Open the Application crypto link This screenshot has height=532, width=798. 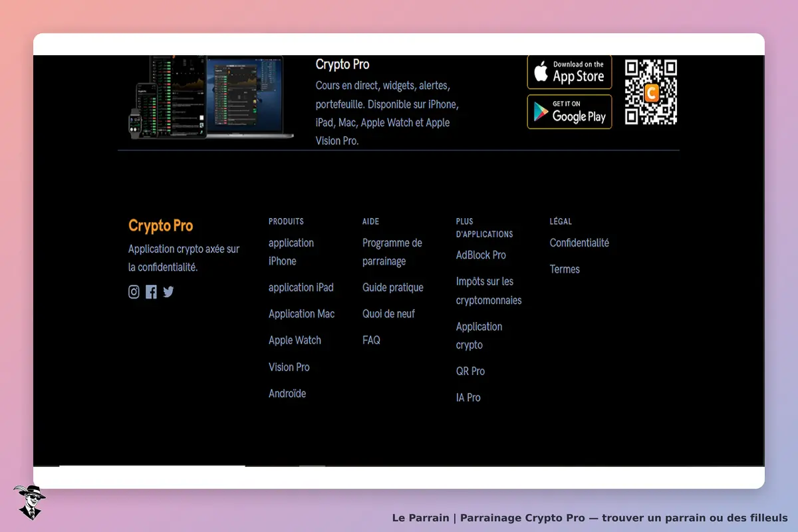click(x=479, y=336)
